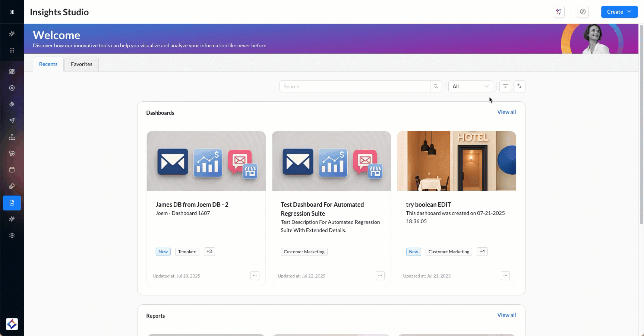Click the sort arrows icon button
Viewport: 644px width, 336px height.
[x=519, y=86]
